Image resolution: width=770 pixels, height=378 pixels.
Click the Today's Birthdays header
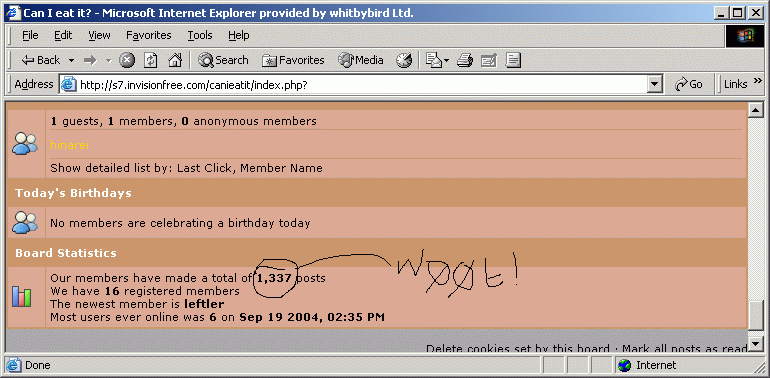coord(73,193)
